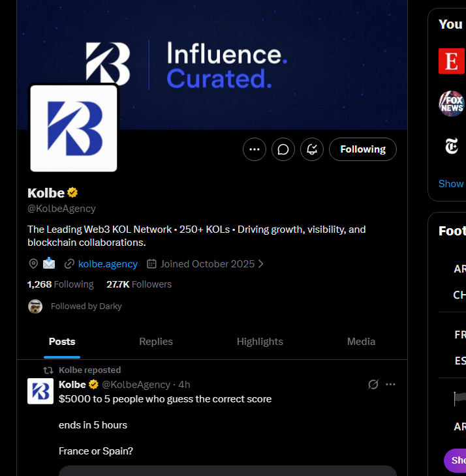Open New York Times suggested account

[x=452, y=146]
